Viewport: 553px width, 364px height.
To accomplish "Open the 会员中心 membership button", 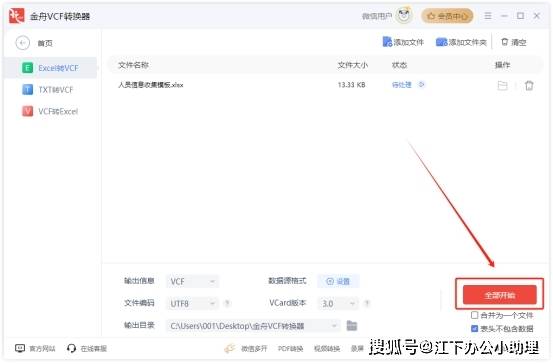I will coord(447,16).
